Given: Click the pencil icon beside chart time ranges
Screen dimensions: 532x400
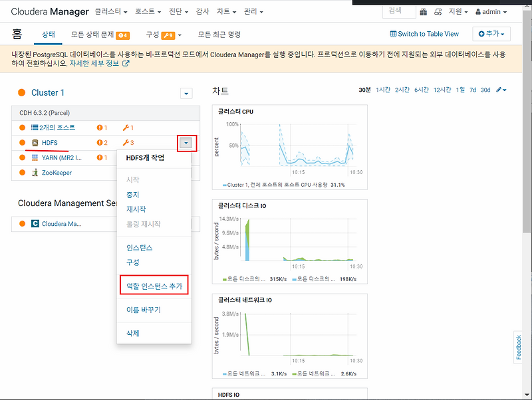Looking at the screenshot, I should tap(498, 90).
